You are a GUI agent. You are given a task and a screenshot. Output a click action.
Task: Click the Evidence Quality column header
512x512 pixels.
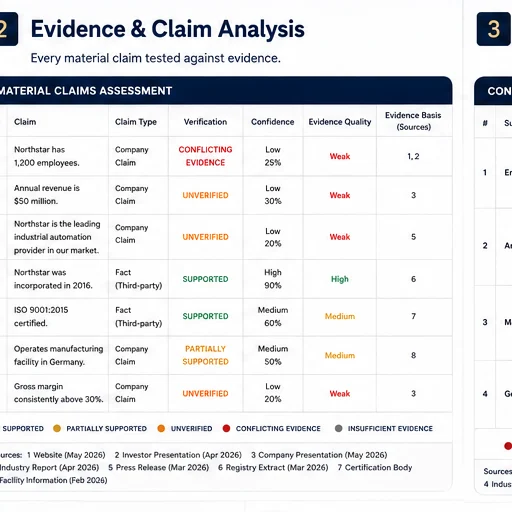(340, 122)
